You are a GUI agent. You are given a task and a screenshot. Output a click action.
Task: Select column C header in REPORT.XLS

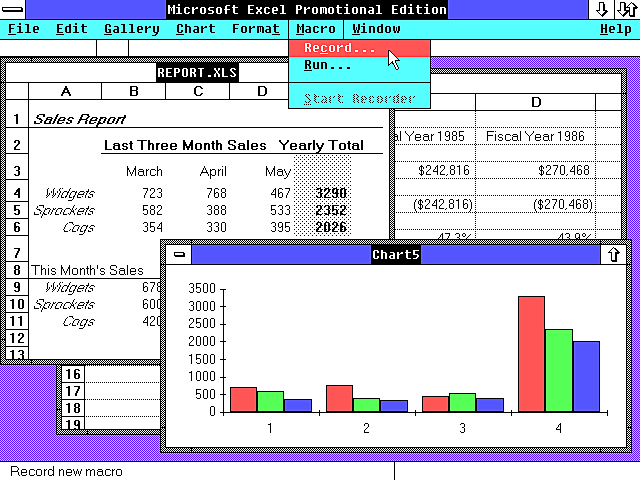click(x=198, y=91)
